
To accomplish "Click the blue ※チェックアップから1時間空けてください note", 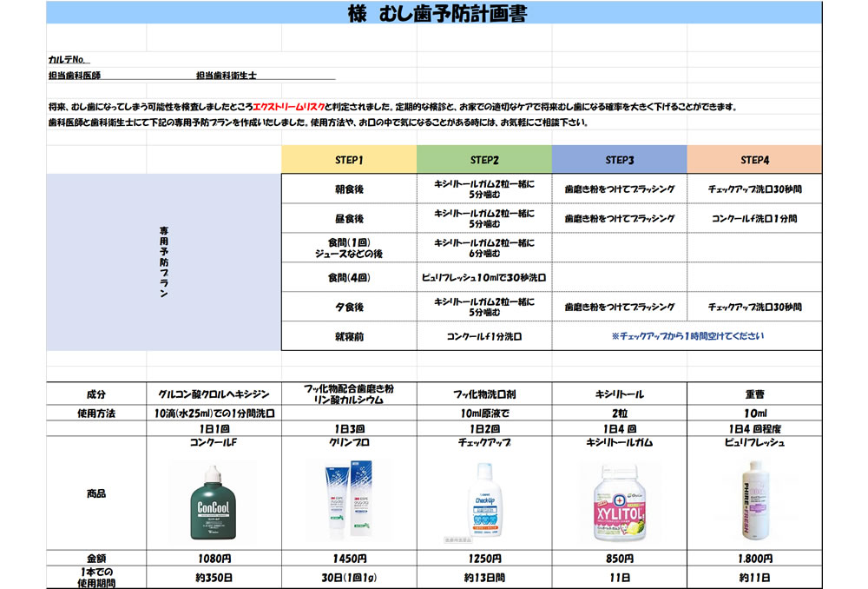I will click(x=687, y=336).
